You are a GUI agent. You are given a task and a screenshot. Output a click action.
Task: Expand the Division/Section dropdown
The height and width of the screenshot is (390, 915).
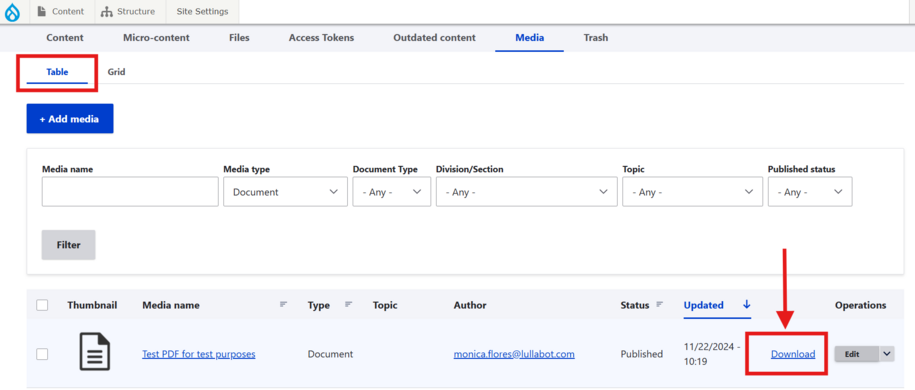pyautogui.click(x=526, y=191)
